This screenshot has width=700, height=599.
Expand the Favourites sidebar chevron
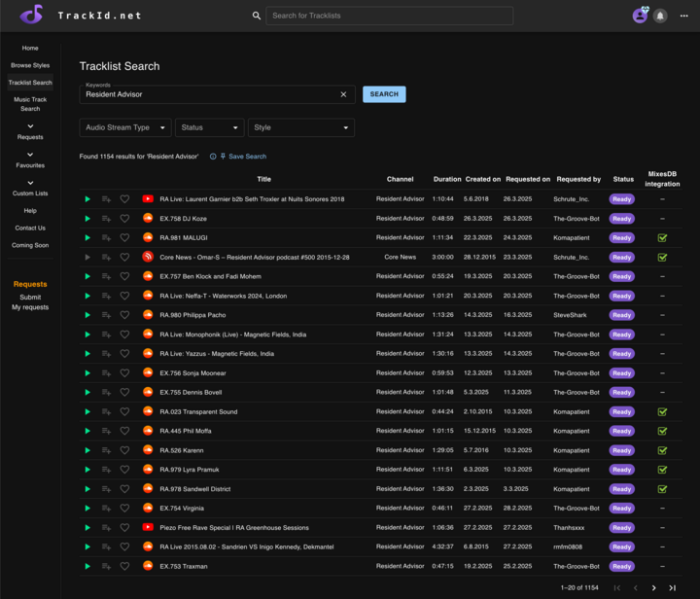pyautogui.click(x=30, y=155)
